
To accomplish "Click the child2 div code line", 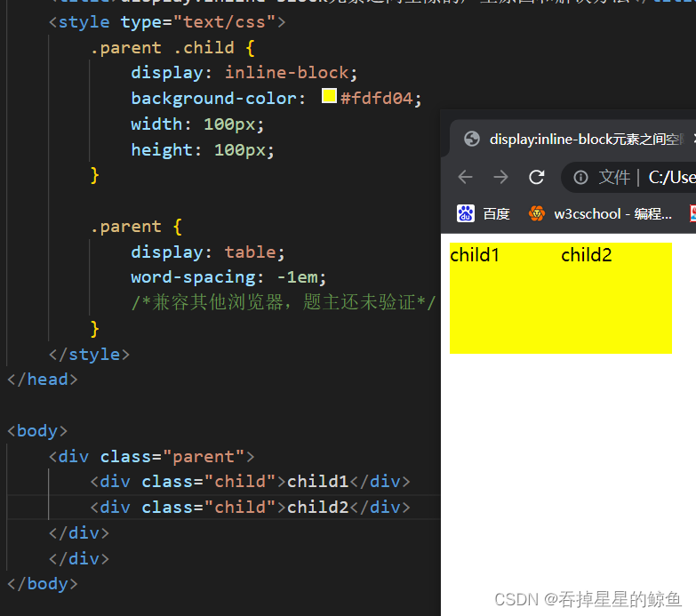I will pyautogui.click(x=251, y=508).
